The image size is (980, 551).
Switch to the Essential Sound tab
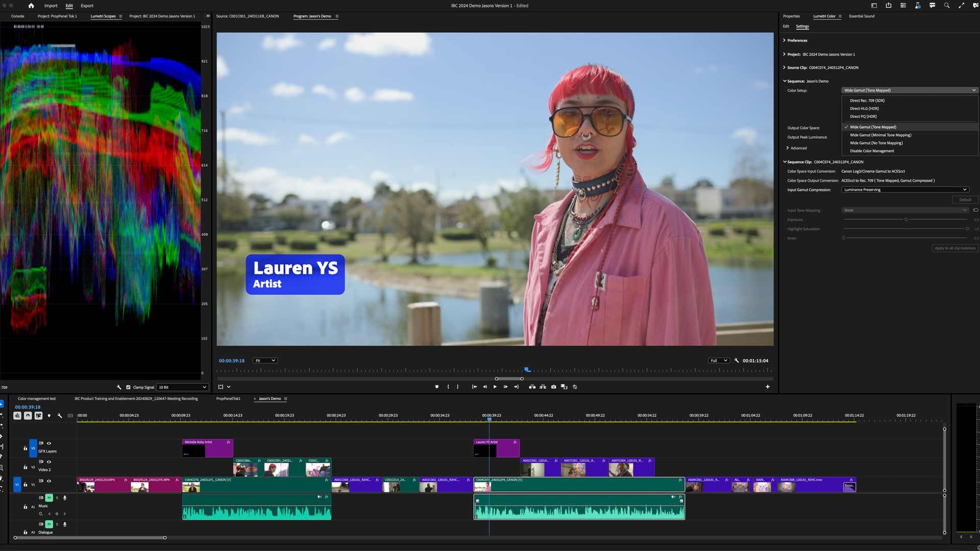[862, 16]
